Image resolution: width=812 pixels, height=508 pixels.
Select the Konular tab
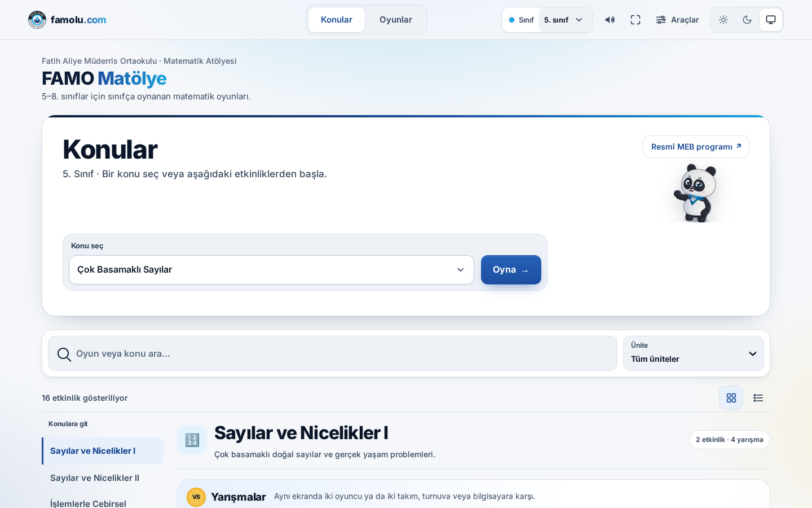(x=337, y=20)
